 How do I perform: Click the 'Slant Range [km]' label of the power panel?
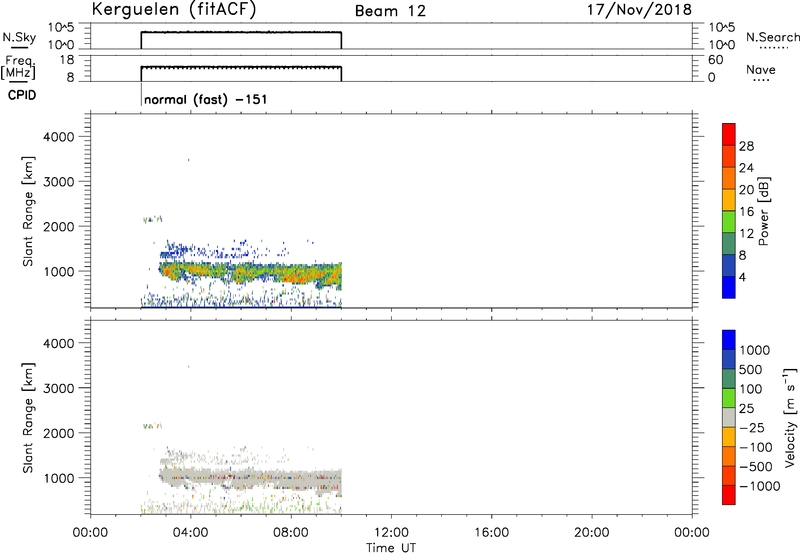click(x=28, y=211)
